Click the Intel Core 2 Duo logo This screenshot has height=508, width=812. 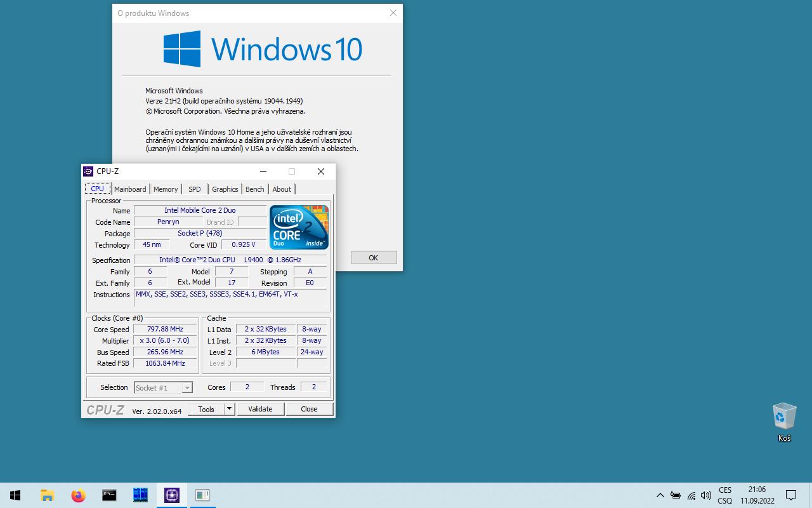(299, 227)
